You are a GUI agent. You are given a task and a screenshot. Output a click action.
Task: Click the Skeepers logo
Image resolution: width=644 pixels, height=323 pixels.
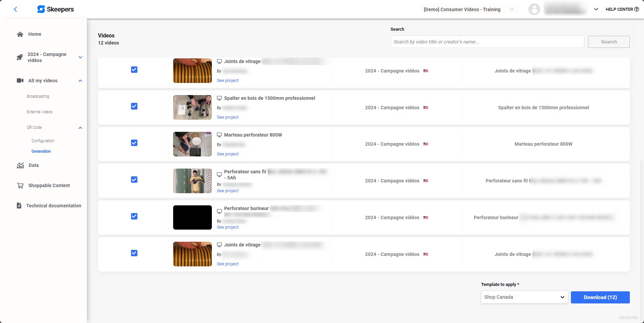click(56, 9)
